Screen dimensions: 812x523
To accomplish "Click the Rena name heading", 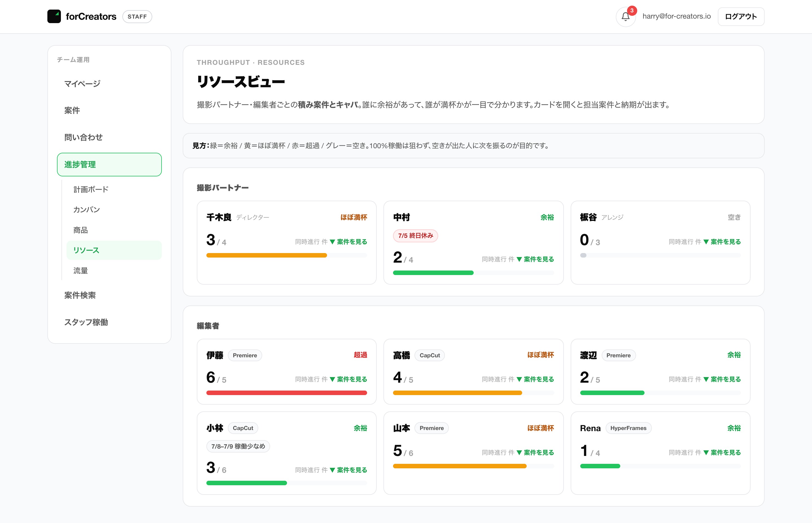I will (x=590, y=428).
